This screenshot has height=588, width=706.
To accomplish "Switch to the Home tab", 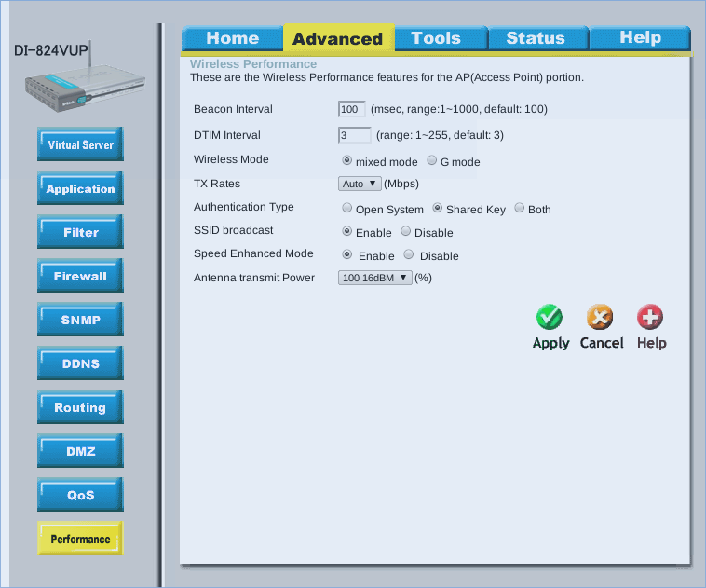I will [x=232, y=38].
